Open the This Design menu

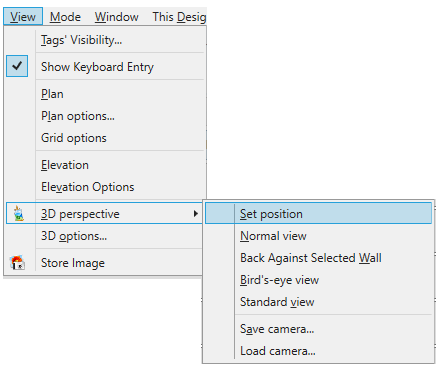point(179,17)
